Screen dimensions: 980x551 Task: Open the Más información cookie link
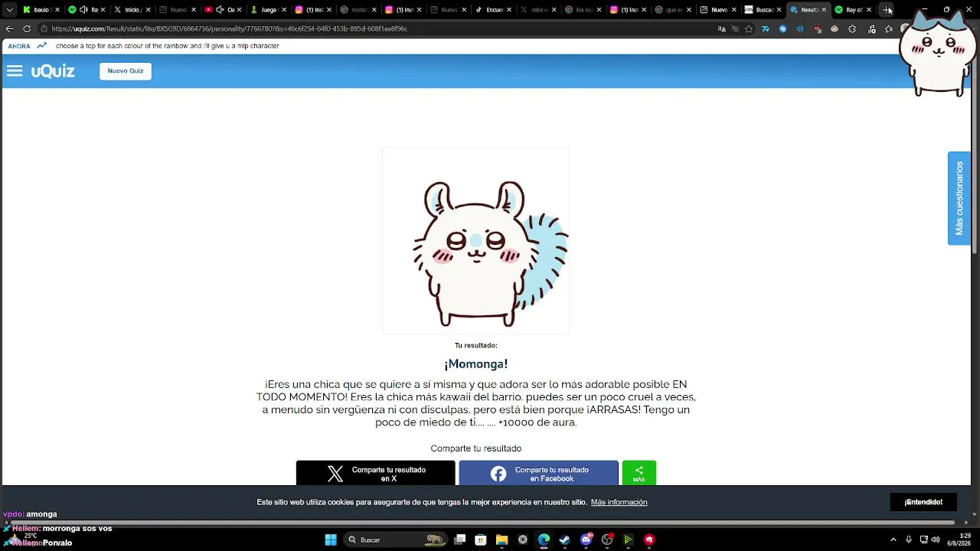(619, 502)
